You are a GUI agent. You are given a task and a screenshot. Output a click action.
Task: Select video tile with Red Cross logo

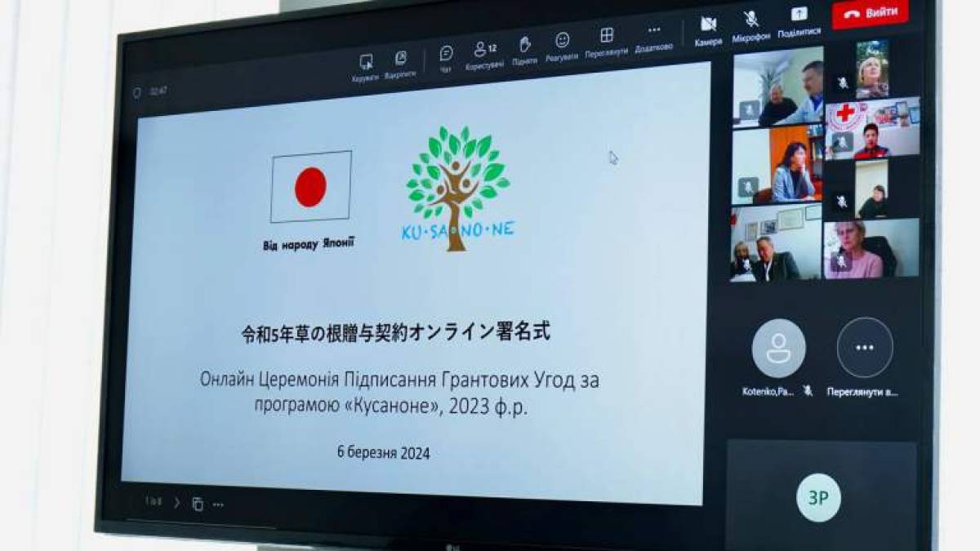tap(872, 129)
